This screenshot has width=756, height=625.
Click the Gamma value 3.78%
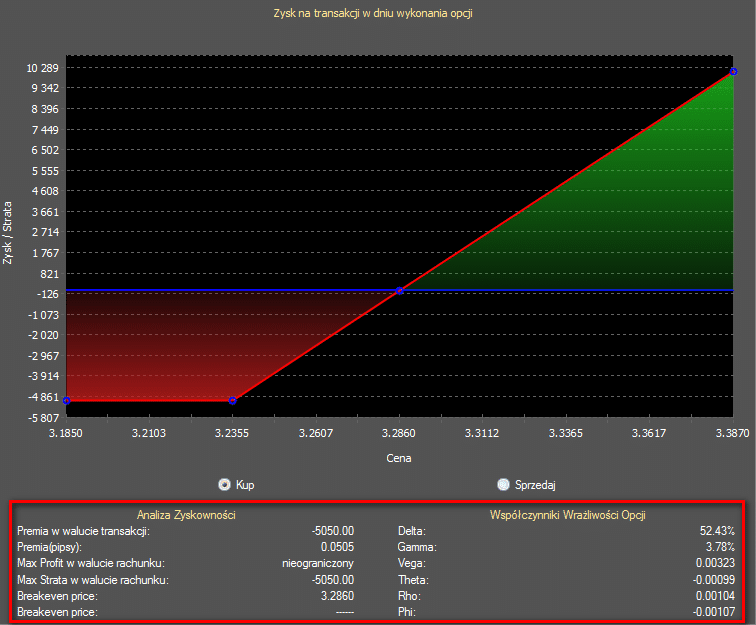click(x=720, y=548)
